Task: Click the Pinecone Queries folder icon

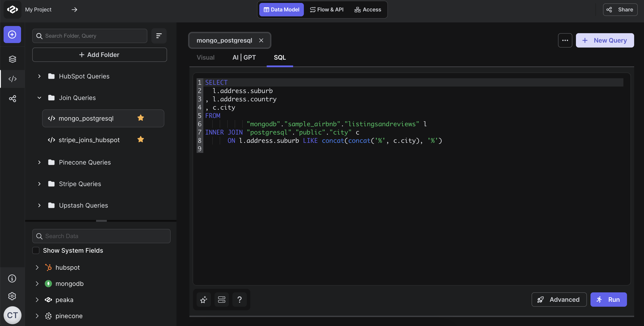Action: (x=51, y=162)
